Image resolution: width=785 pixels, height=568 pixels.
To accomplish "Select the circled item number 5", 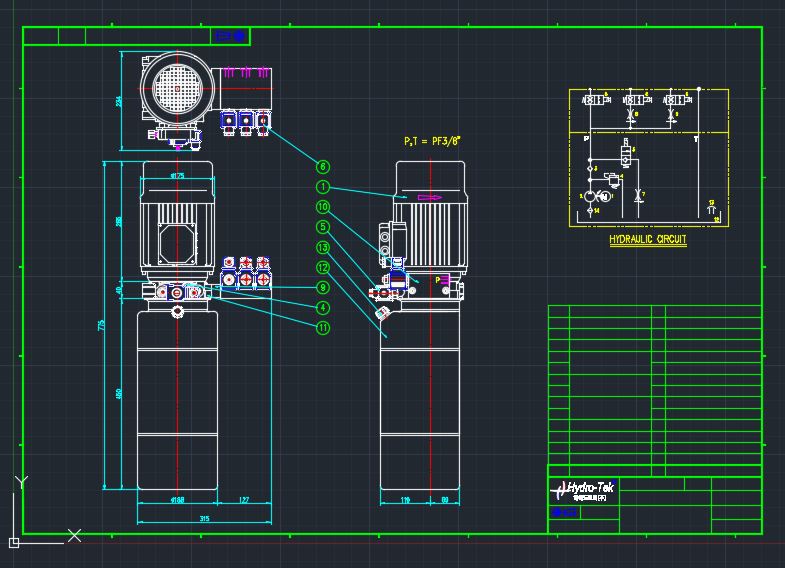I will click(x=323, y=227).
